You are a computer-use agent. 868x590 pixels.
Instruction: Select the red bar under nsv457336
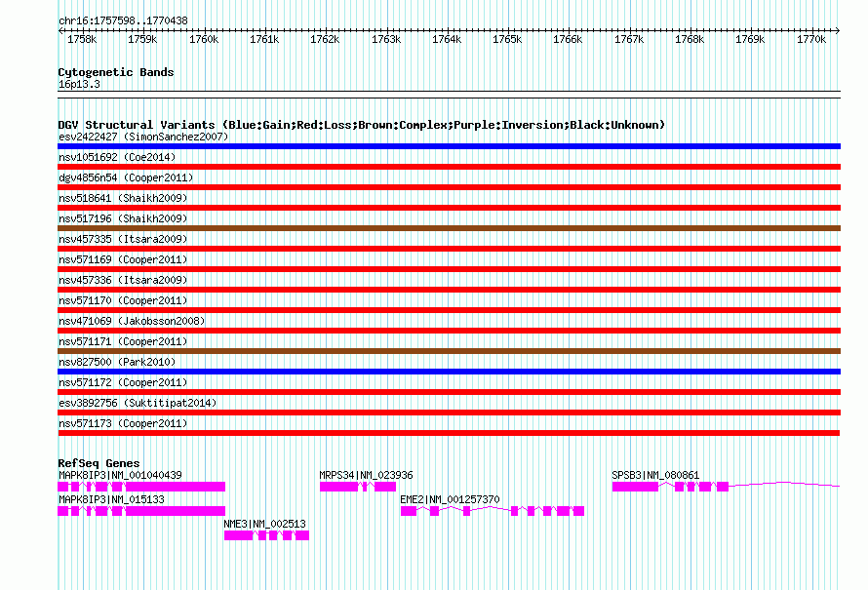(x=449, y=290)
